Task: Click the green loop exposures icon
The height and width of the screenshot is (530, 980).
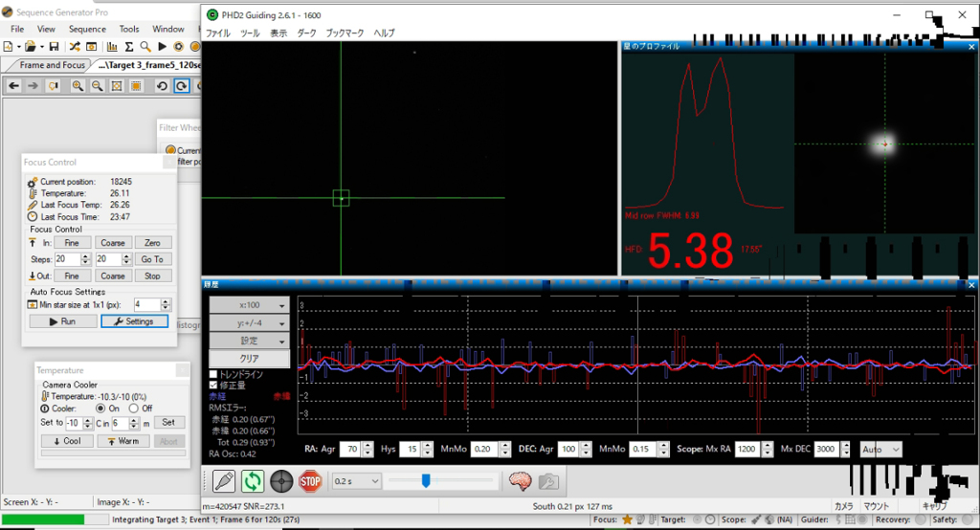Action: (x=253, y=481)
